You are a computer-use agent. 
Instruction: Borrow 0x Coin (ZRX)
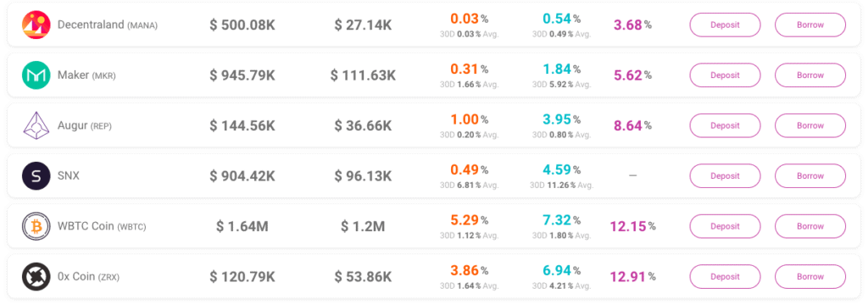tap(810, 277)
